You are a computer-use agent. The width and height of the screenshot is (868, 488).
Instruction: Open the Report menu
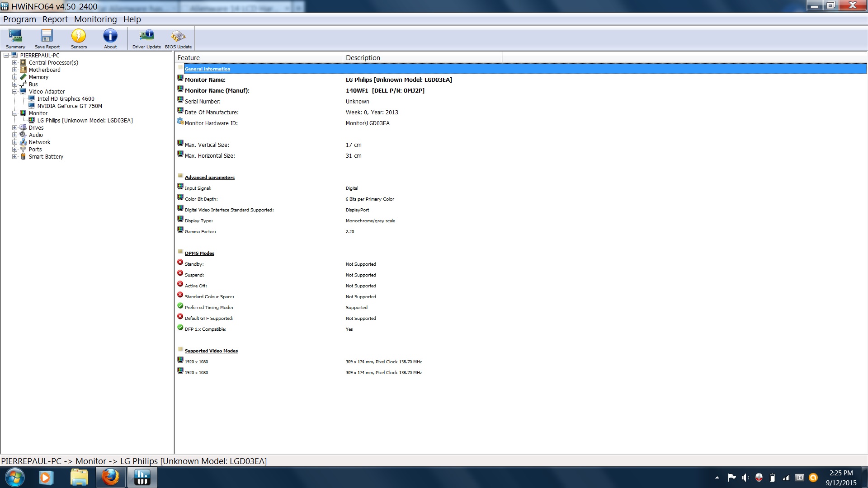pyautogui.click(x=55, y=19)
